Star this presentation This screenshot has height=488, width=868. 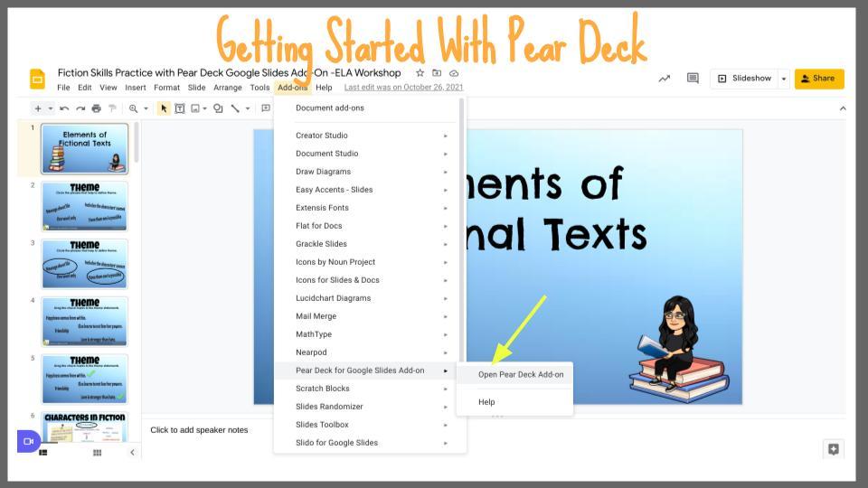[x=420, y=73]
